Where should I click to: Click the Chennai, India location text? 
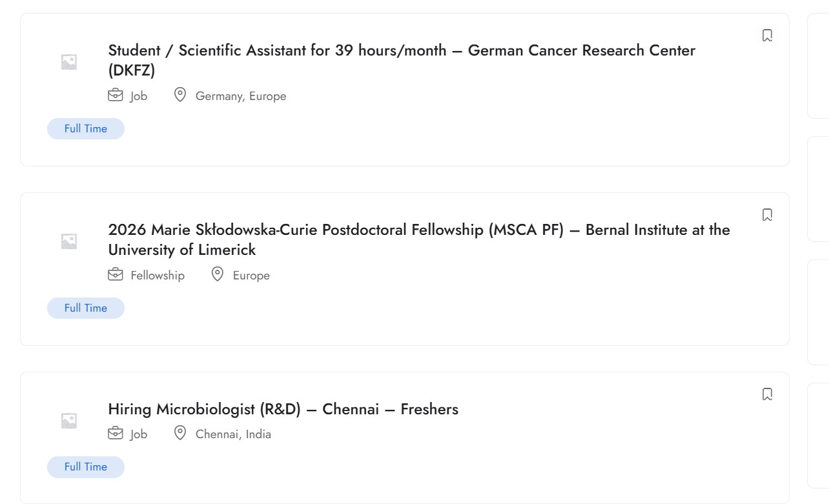click(x=233, y=434)
